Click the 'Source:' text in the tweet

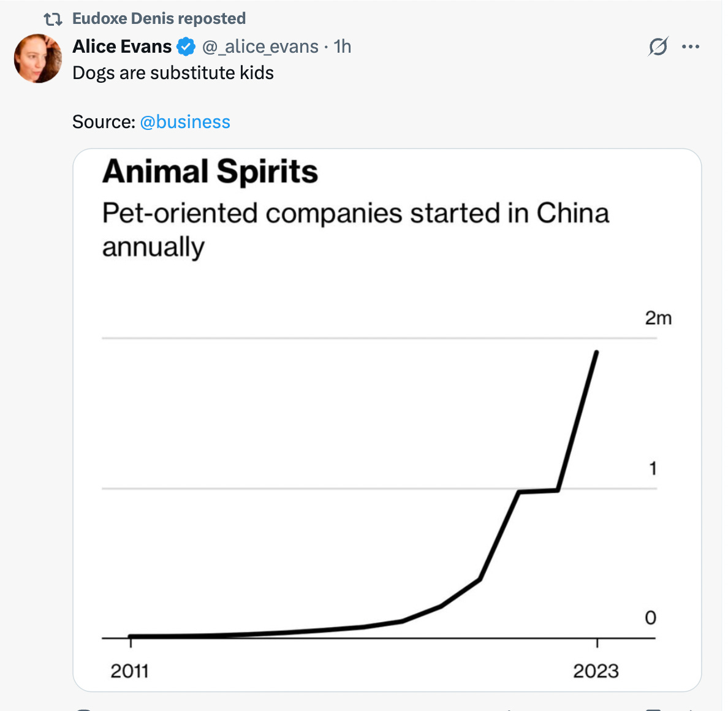(103, 122)
